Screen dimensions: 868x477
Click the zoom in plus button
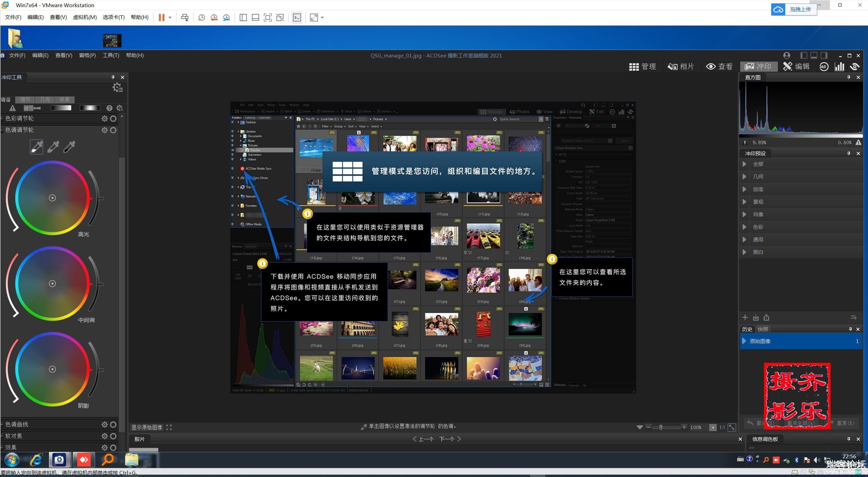click(684, 427)
